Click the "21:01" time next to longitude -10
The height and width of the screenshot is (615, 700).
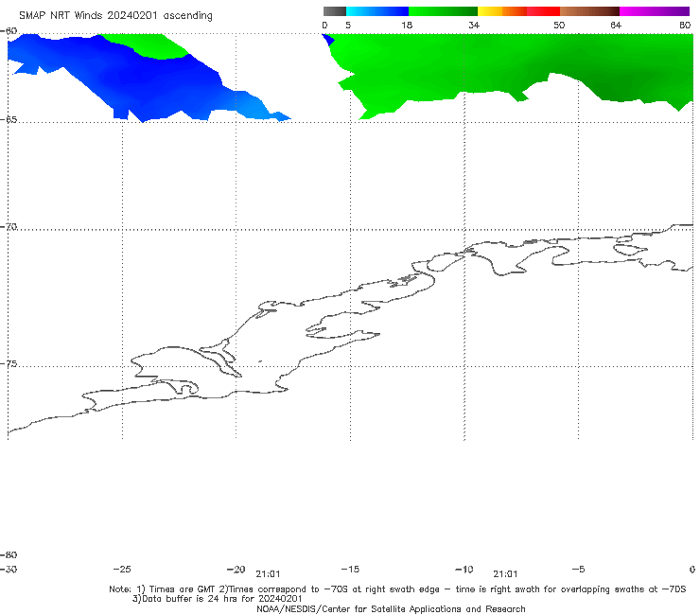click(505, 574)
